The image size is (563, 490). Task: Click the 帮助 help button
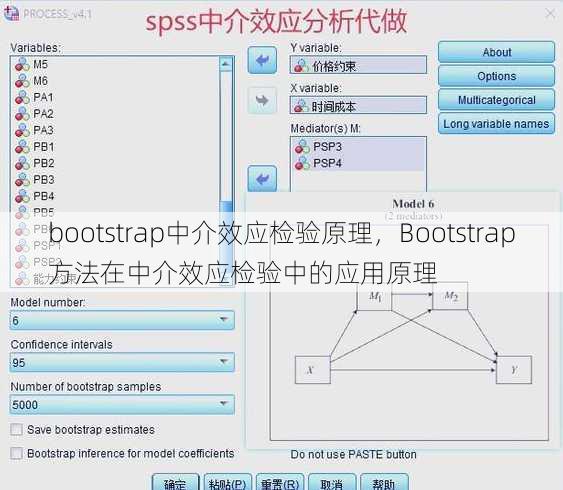[x=384, y=482]
